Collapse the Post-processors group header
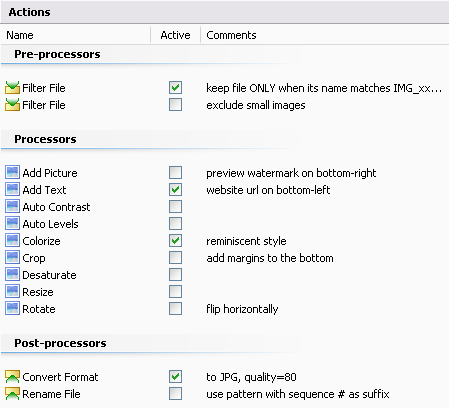 pyautogui.click(x=60, y=343)
